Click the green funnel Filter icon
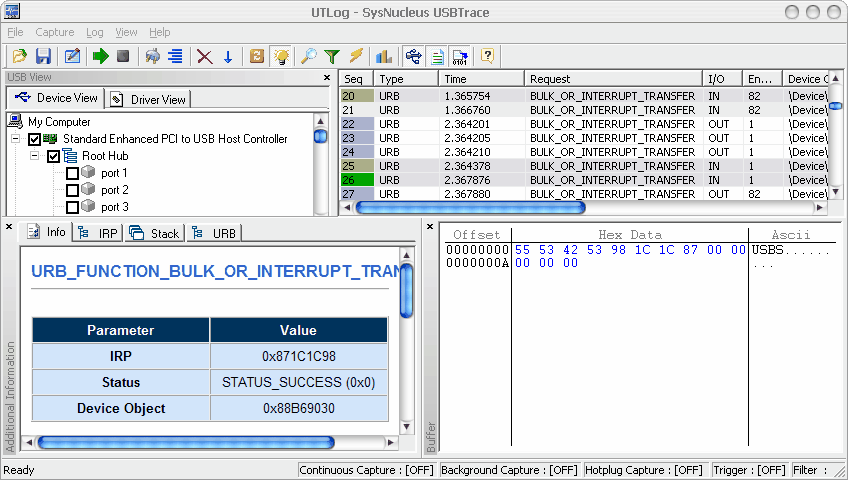Image resolution: width=848 pixels, height=480 pixels. coord(332,56)
